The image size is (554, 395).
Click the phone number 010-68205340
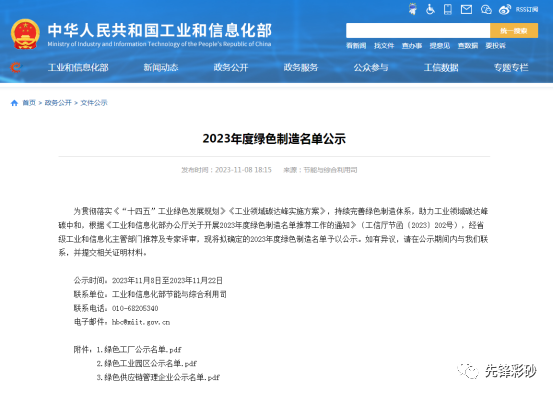pos(135,308)
